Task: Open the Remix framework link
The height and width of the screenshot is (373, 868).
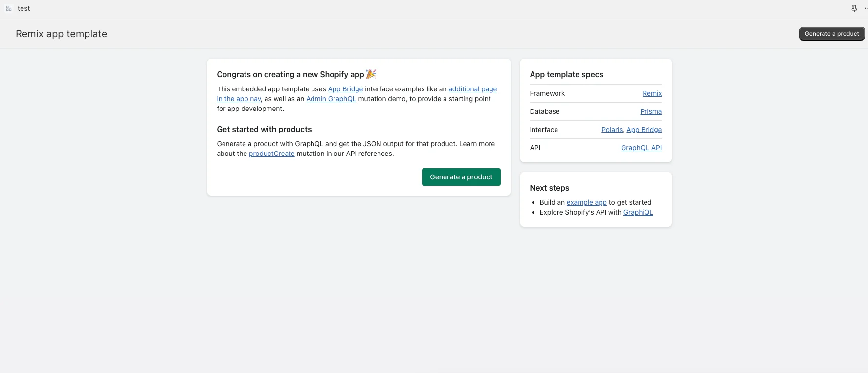Action: (x=652, y=93)
